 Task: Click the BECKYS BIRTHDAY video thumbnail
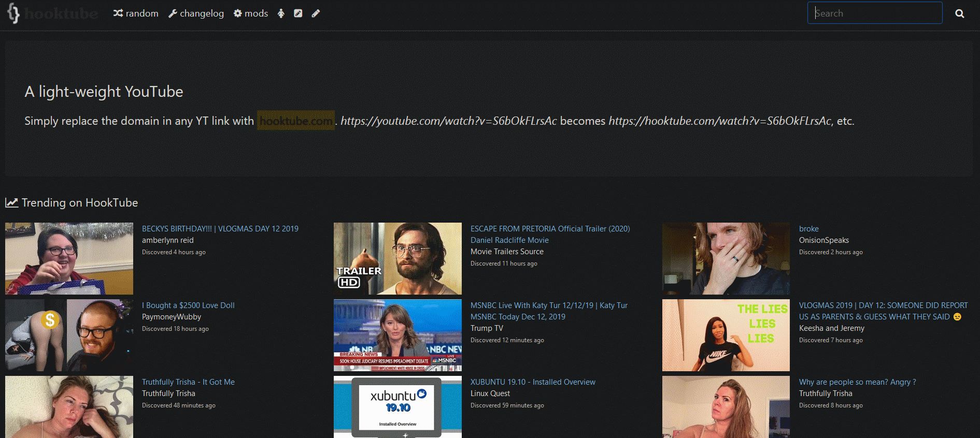coord(69,258)
